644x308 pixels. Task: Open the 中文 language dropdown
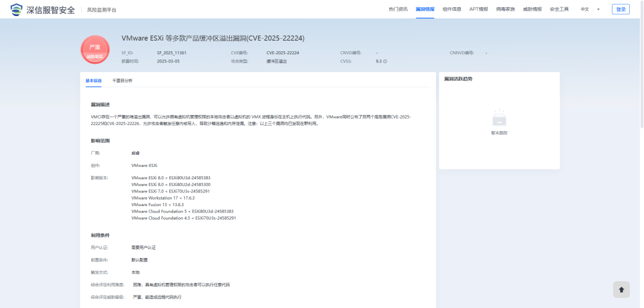point(590,9)
